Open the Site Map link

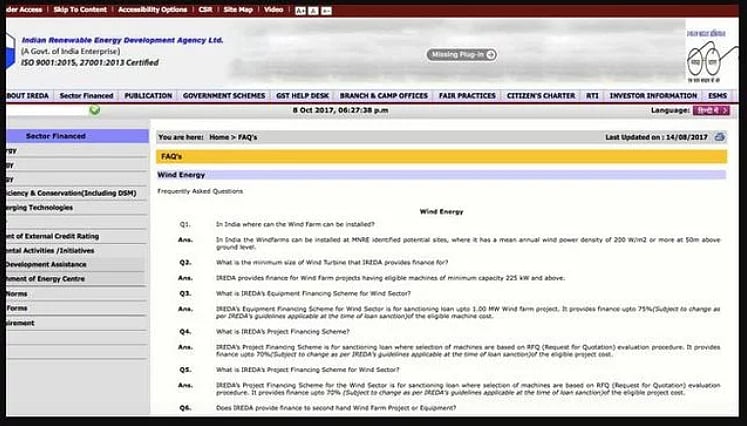pyautogui.click(x=238, y=10)
